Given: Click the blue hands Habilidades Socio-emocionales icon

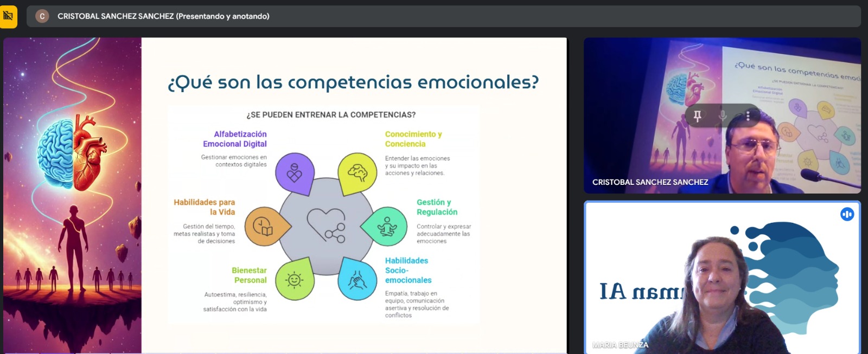Looking at the screenshot, I should pos(357,279).
